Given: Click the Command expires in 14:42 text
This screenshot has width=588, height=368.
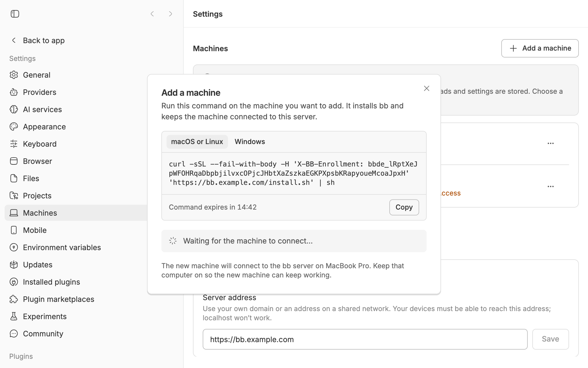Looking at the screenshot, I should (213, 207).
